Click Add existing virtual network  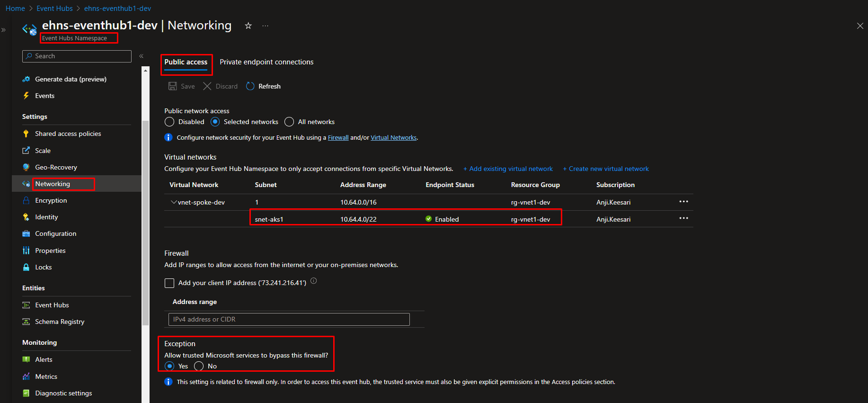click(508, 169)
